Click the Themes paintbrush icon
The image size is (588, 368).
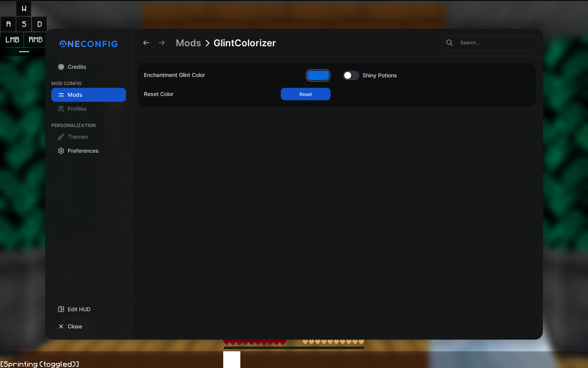click(x=61, y=137)
